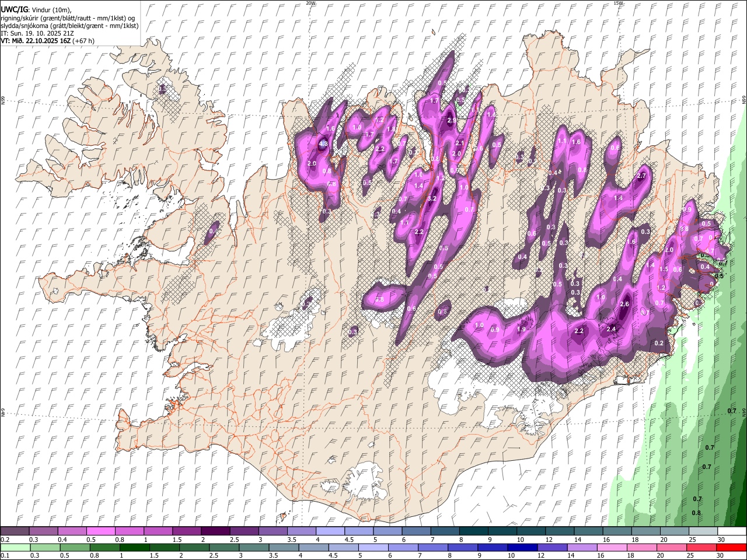Select the navy blue 10 swatch in lower legend

522,548
